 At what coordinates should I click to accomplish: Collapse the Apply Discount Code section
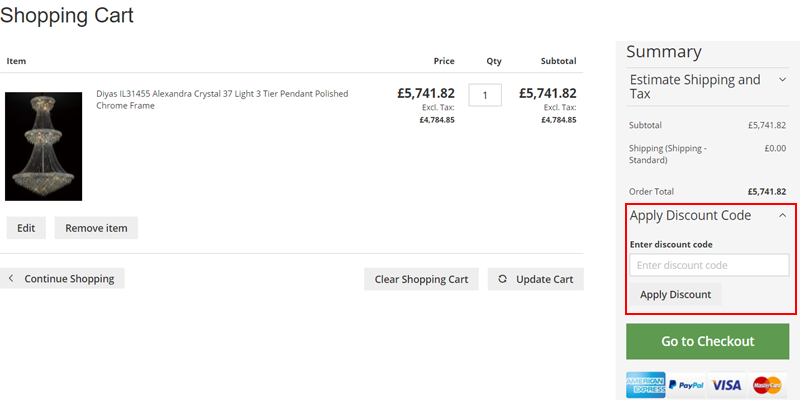point(782,215)
